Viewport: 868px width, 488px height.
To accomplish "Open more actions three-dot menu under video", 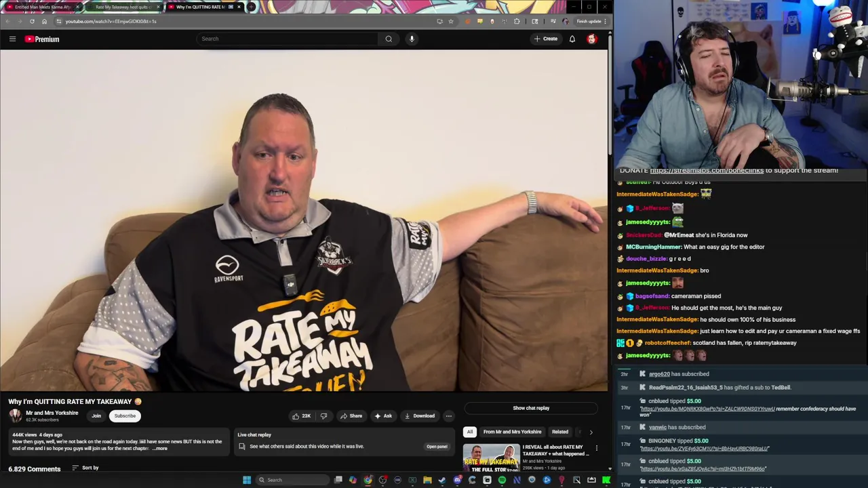I will click(449, 416).
